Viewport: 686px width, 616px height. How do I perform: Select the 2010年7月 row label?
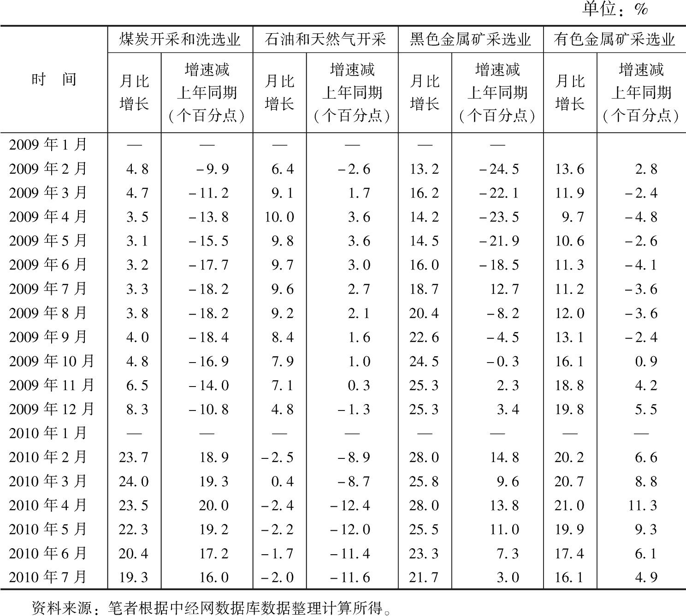(x=48, y=577)
